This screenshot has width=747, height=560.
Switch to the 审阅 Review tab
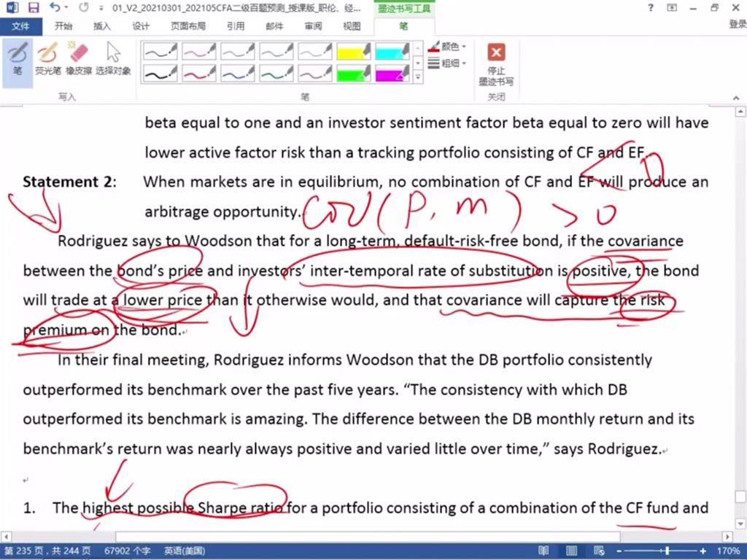point(313,26)
